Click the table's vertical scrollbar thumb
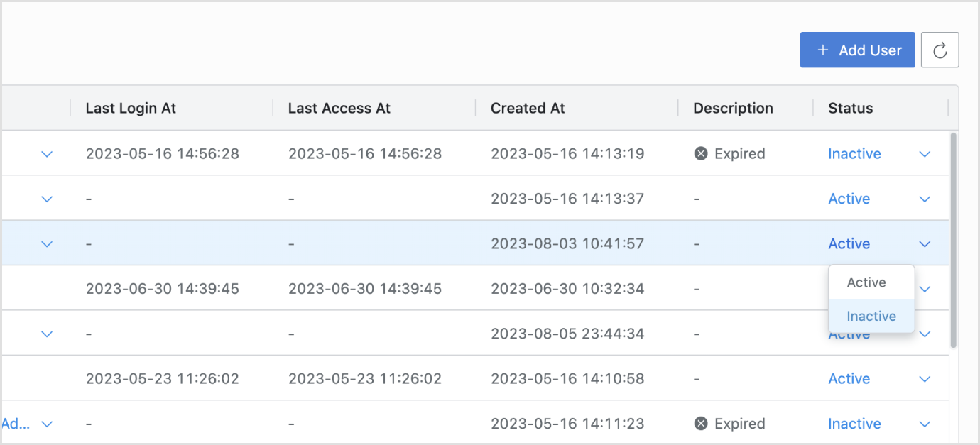The image size is (980, 445). [x=954, y=239]
